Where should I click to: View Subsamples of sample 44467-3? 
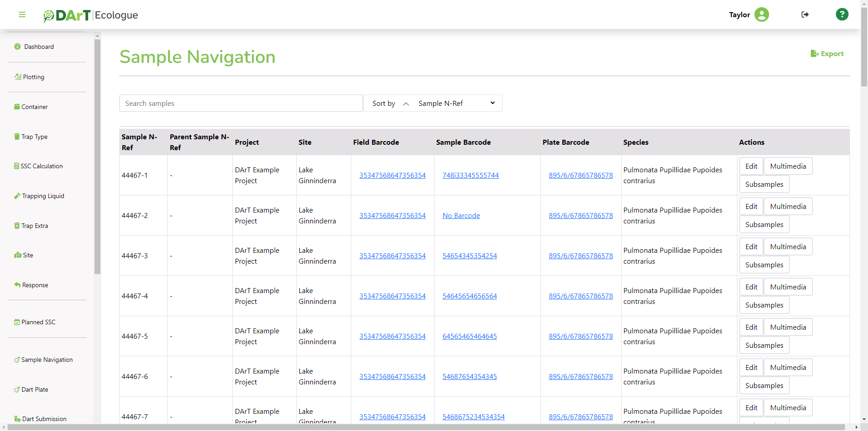[x=764, y=265]
